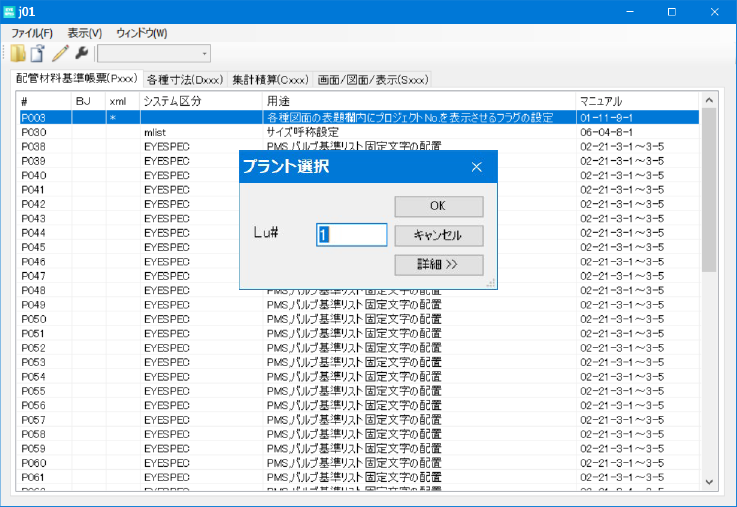
Task: Open the ファイル(F) menu
Action: (x=31, y=33)
